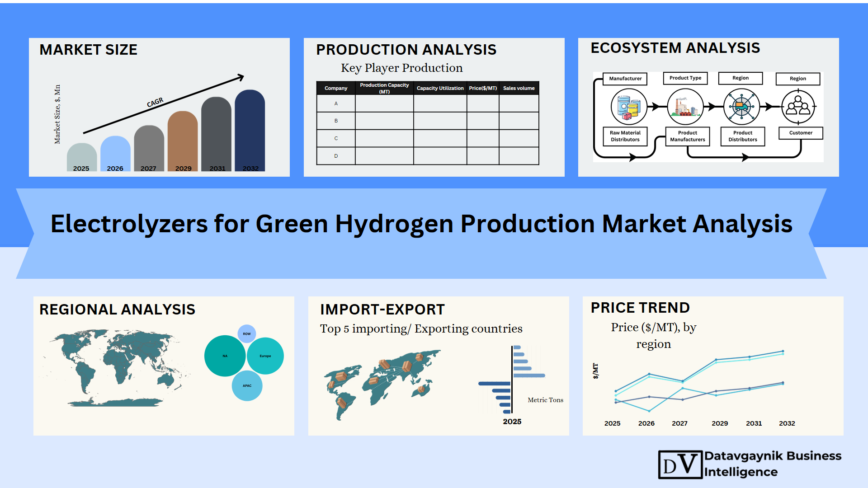
Task: Click the 2029 brown bar
Action: (x=183, y=140)
